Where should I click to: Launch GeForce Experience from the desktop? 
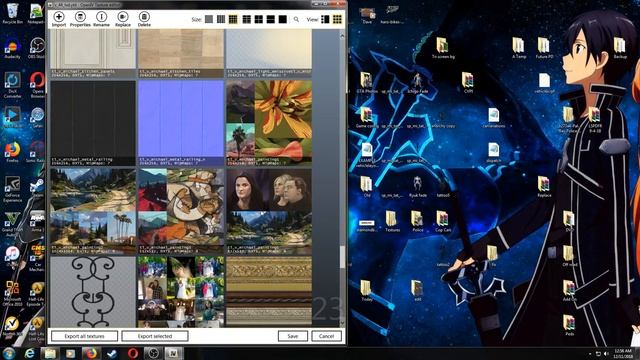(12, 189)
